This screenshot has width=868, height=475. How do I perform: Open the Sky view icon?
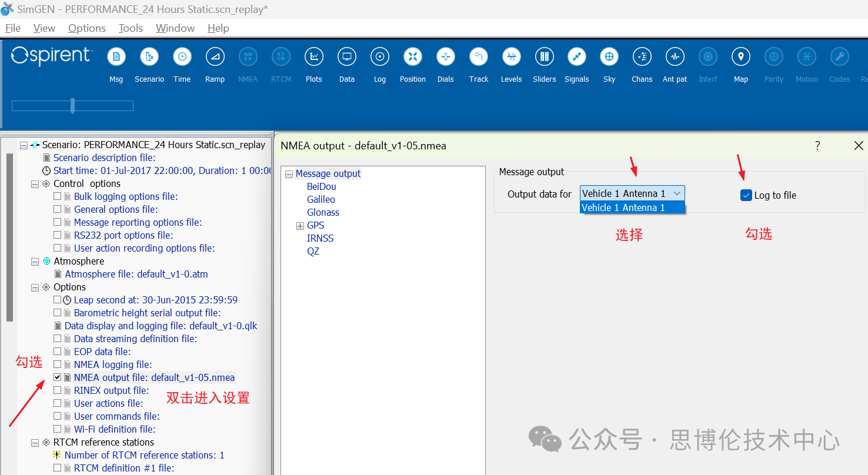pos(609,57)
